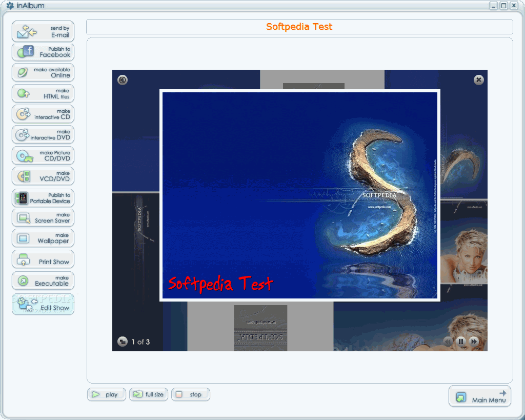Make an Executable file

coord(43,281)
